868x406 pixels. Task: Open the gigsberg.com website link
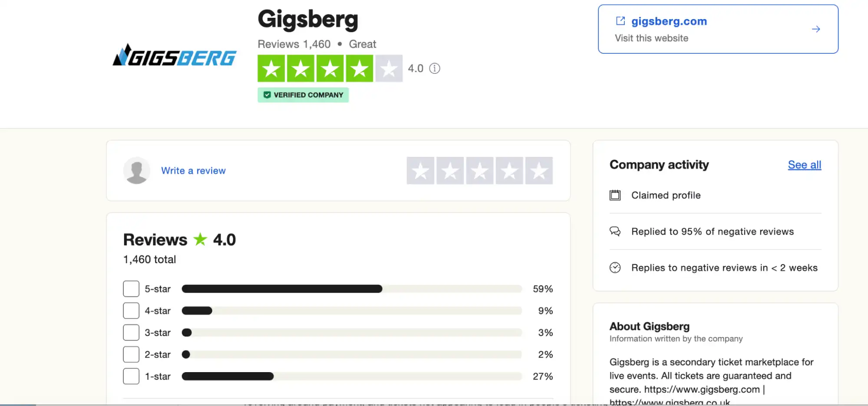pyautogui.click(x=669, y=21)
